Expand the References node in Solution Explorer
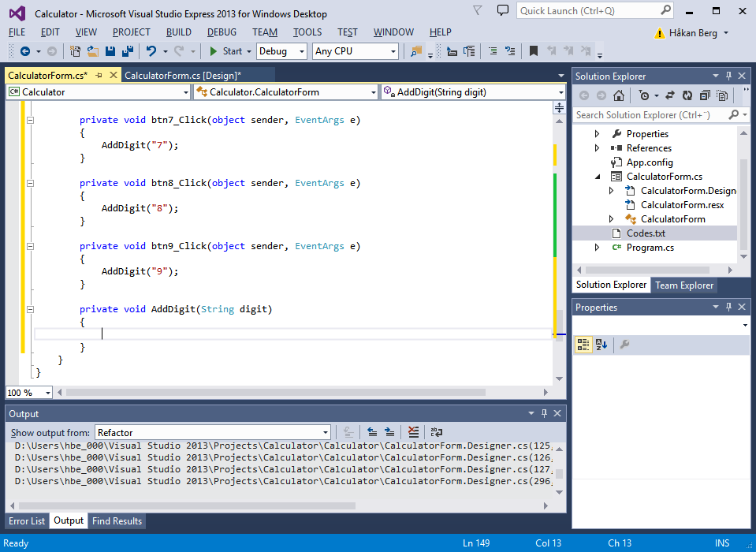The image size is (756, 552). point(598,148)
